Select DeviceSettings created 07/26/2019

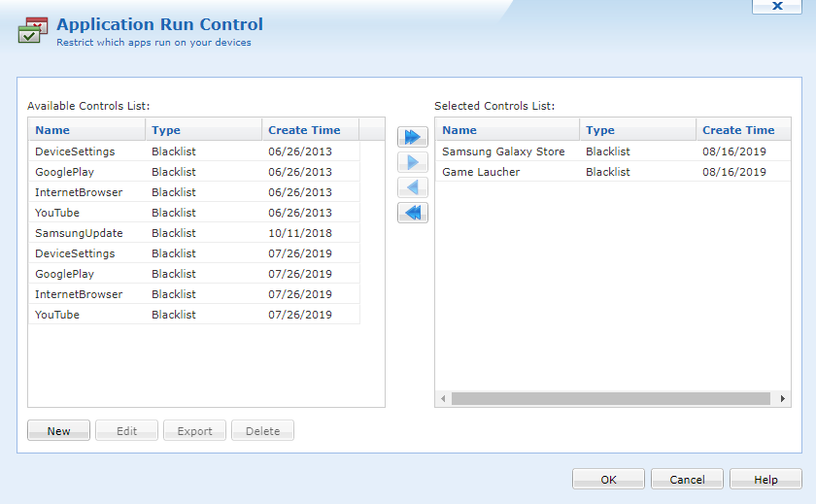tap(194, 253)
